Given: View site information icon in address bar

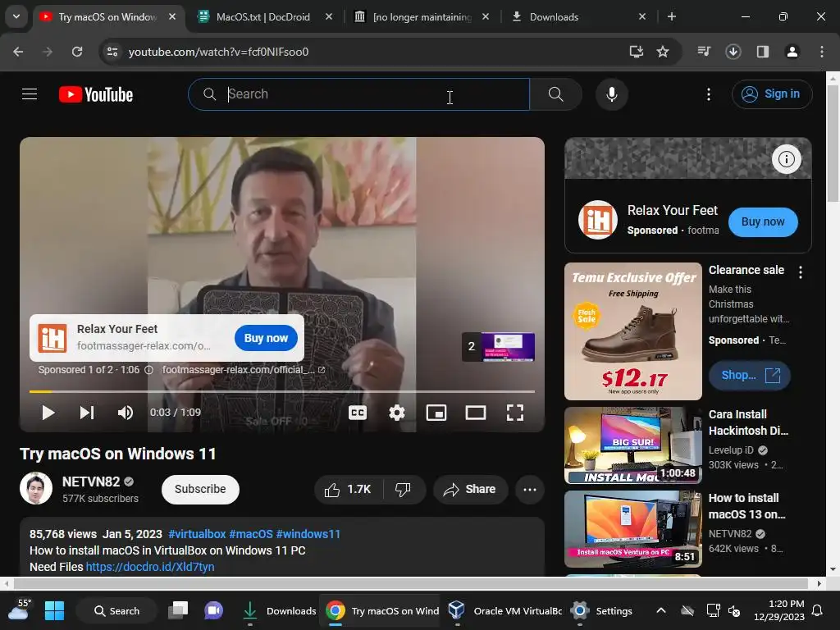Looking at the screenshot, I should (112, 52).
